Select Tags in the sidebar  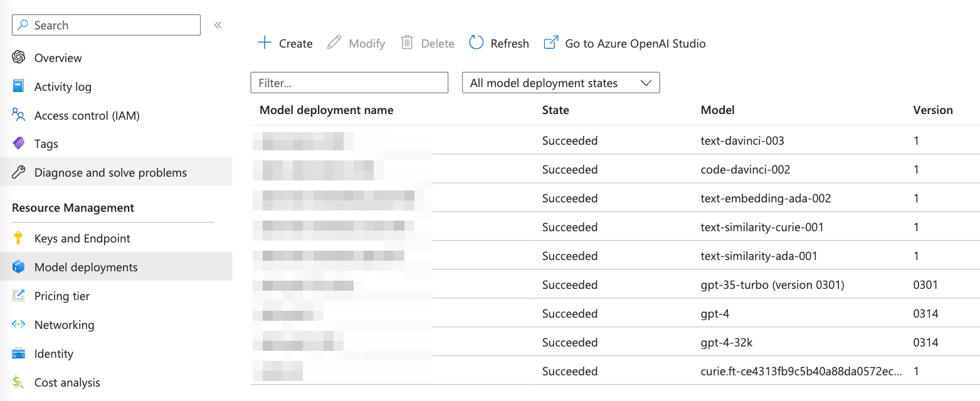click(46, 143)
